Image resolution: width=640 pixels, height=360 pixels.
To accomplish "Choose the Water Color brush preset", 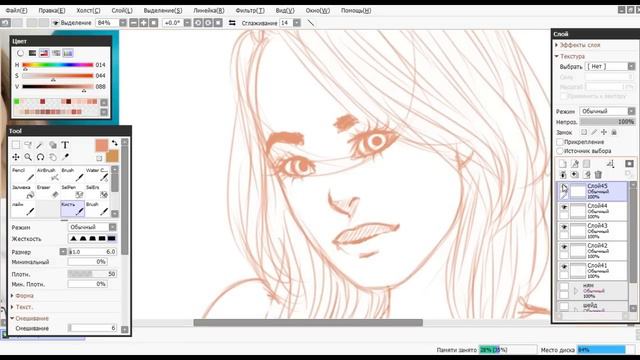I will pyautogui.click(x=97, y=174).
